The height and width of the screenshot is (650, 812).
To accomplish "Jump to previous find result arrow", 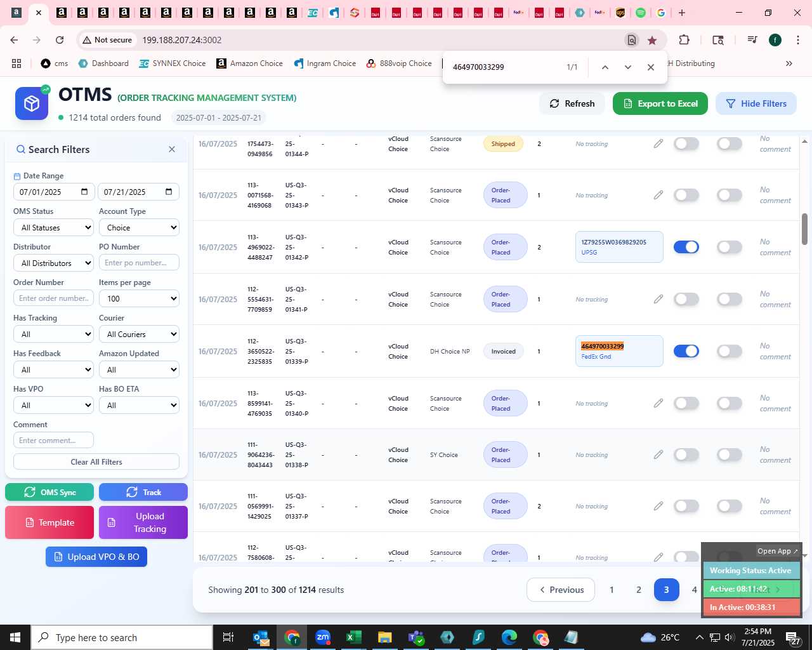I will (x=605, y=67).
